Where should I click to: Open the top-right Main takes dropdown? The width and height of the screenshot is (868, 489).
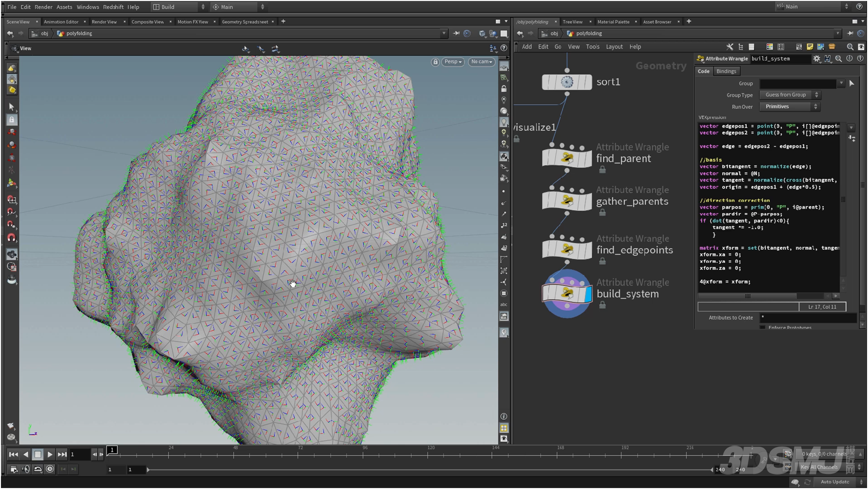point(813,7)
